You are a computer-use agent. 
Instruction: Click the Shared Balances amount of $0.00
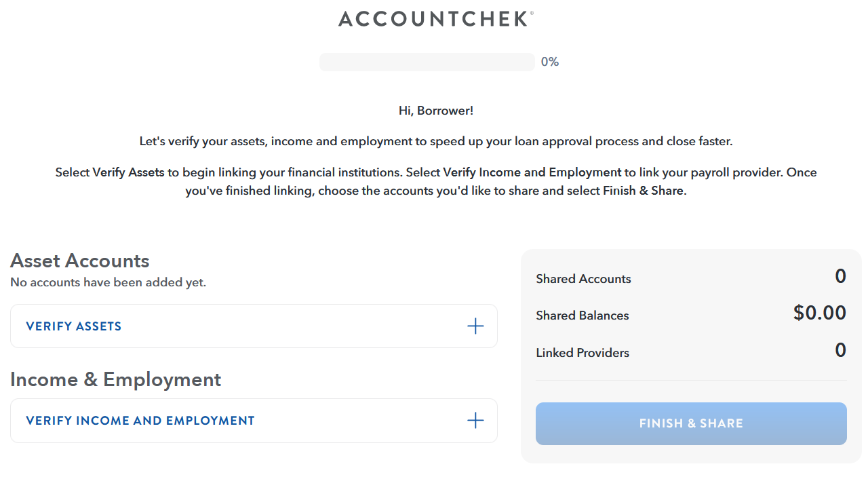pos(820,313)
